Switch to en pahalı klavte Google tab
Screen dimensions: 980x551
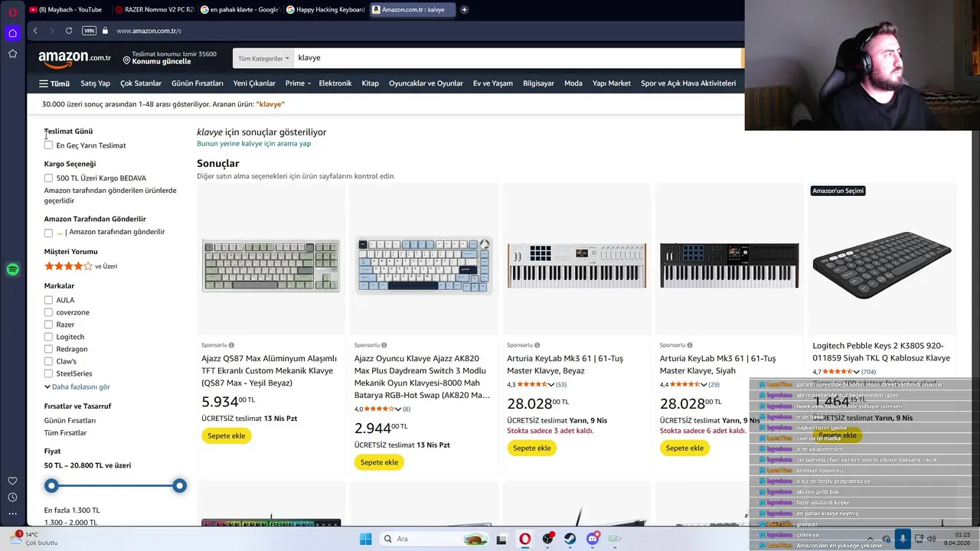coord(240,9)
